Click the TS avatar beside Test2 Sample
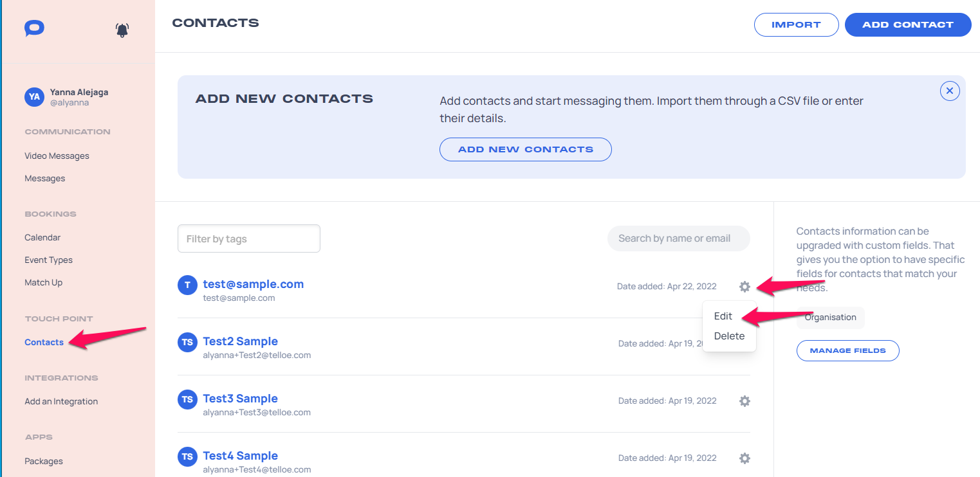Screen dimensions: 980x477 click(187, 343)
